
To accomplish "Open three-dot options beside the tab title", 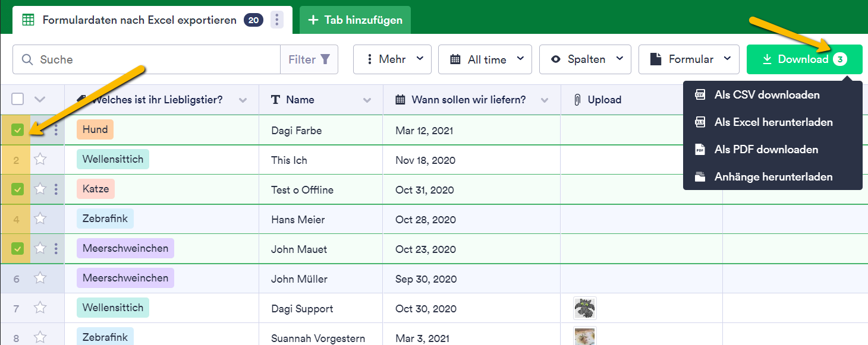I will (x=276, y=20).
